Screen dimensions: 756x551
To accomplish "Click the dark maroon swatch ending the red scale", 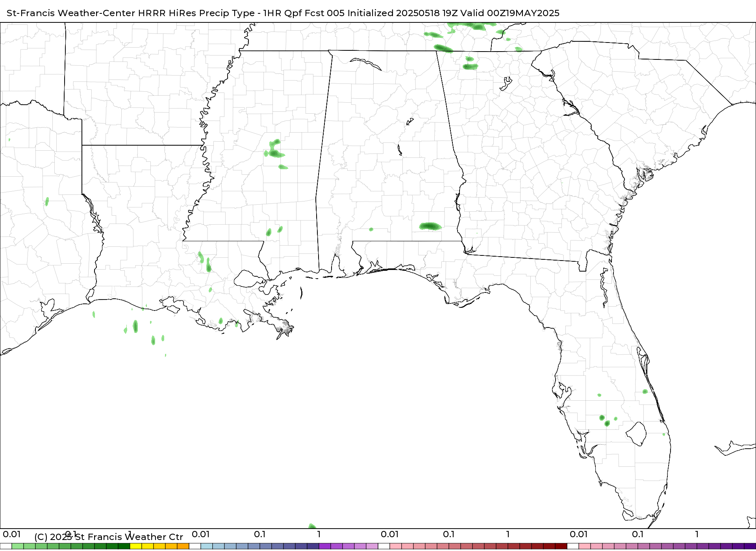I will tap(561, 546).
